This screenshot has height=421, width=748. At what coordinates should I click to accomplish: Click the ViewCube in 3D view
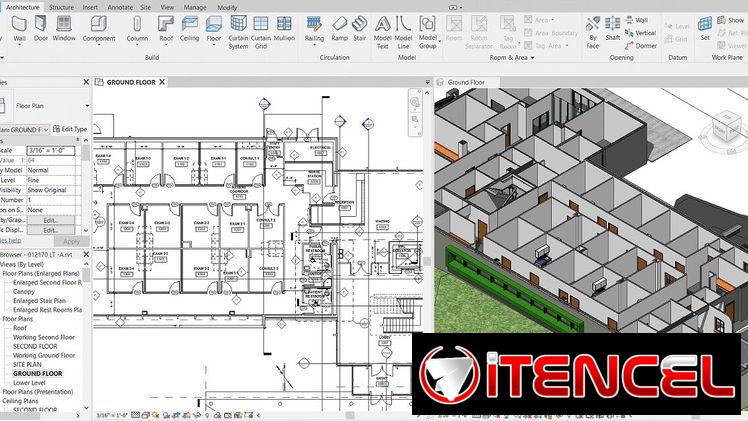[x=727, y=126]
